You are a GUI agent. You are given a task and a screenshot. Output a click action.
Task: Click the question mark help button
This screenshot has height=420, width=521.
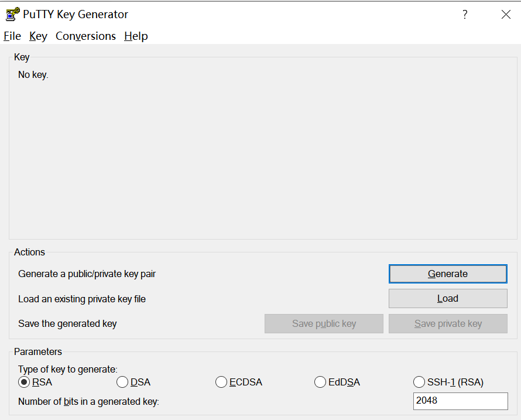click(465, 15)
